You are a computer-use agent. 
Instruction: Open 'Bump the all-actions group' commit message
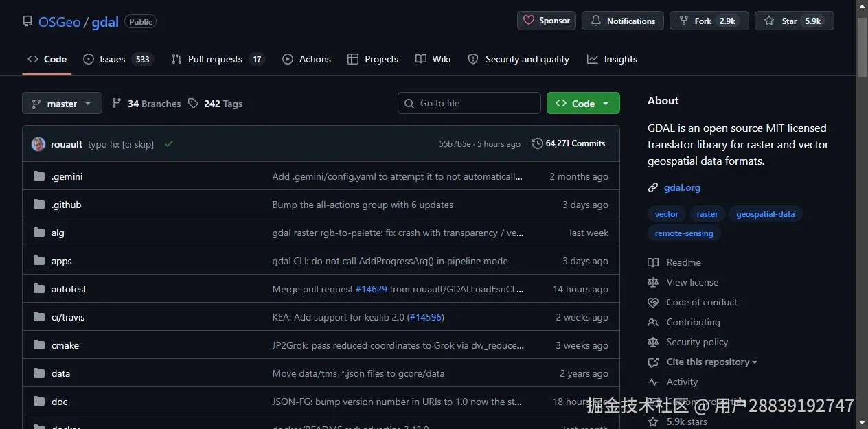363,205
